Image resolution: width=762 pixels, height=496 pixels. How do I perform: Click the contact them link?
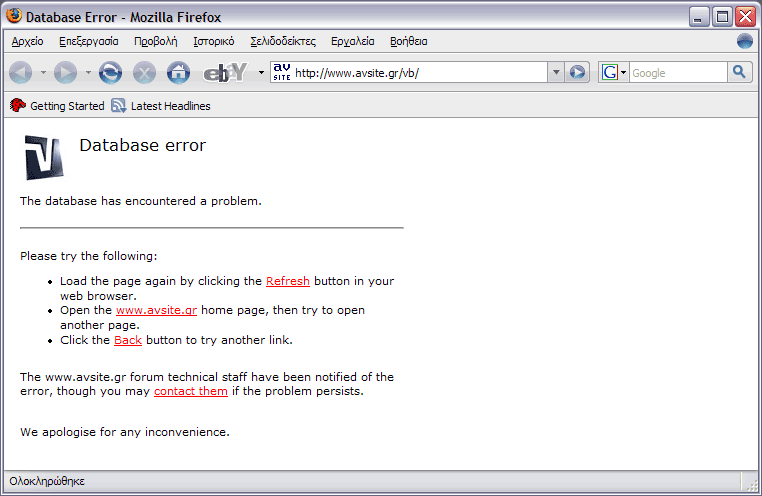pyautogui.click(x=190, y=391)
